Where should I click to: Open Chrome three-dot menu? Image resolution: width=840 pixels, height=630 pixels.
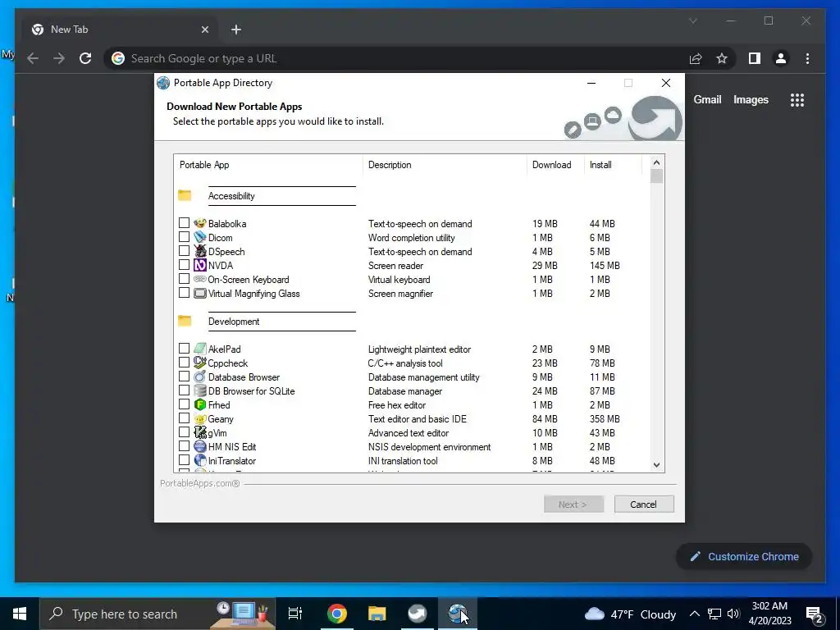click(x=807, y=58)
